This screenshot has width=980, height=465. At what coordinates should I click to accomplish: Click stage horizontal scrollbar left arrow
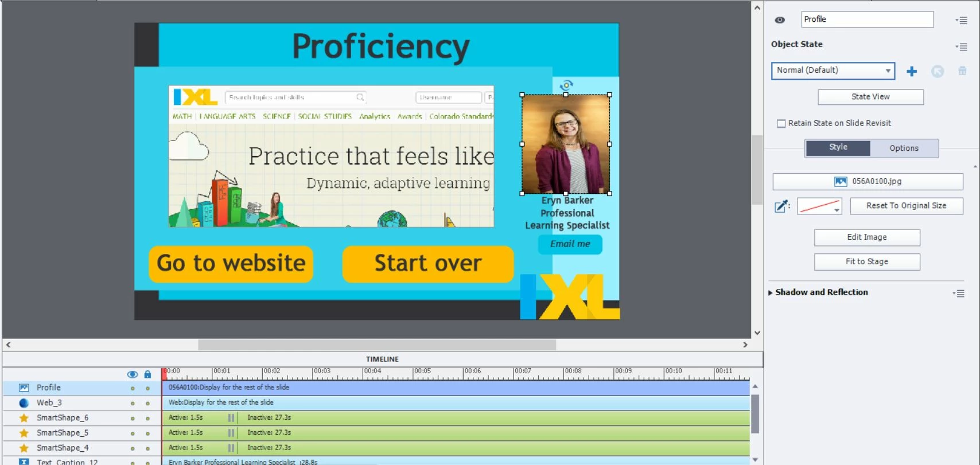tap(8, 345)
